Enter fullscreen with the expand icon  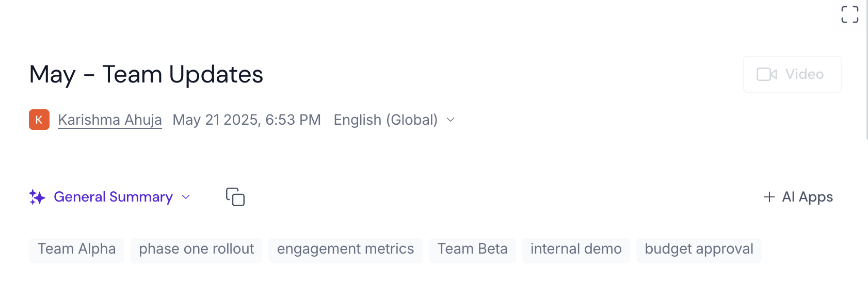[x=849, y=14]
